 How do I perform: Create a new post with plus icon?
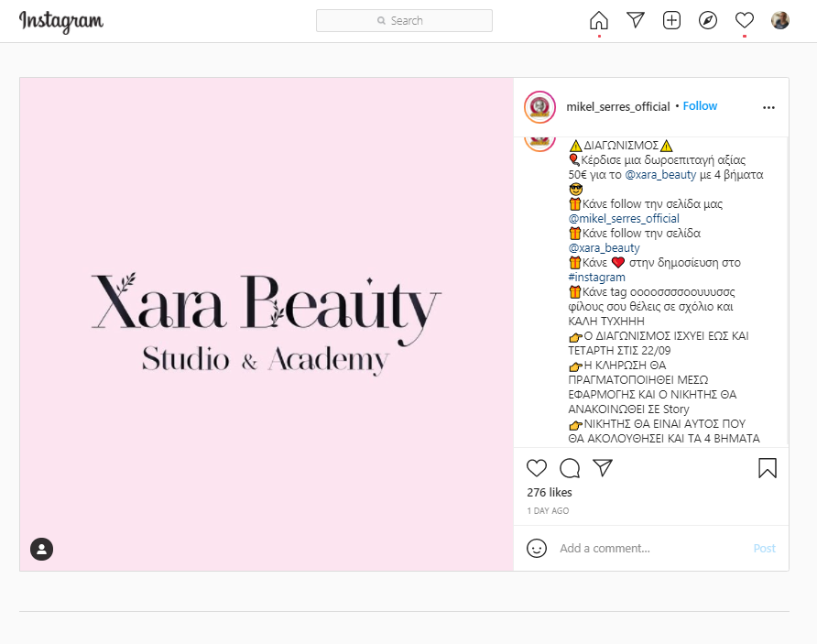(671, 20)
